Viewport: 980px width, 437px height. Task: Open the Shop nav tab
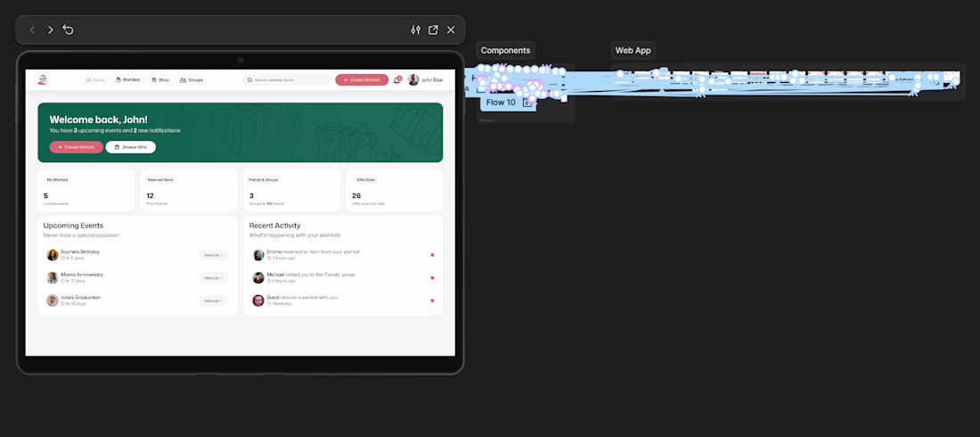click(x=160, y=80)
